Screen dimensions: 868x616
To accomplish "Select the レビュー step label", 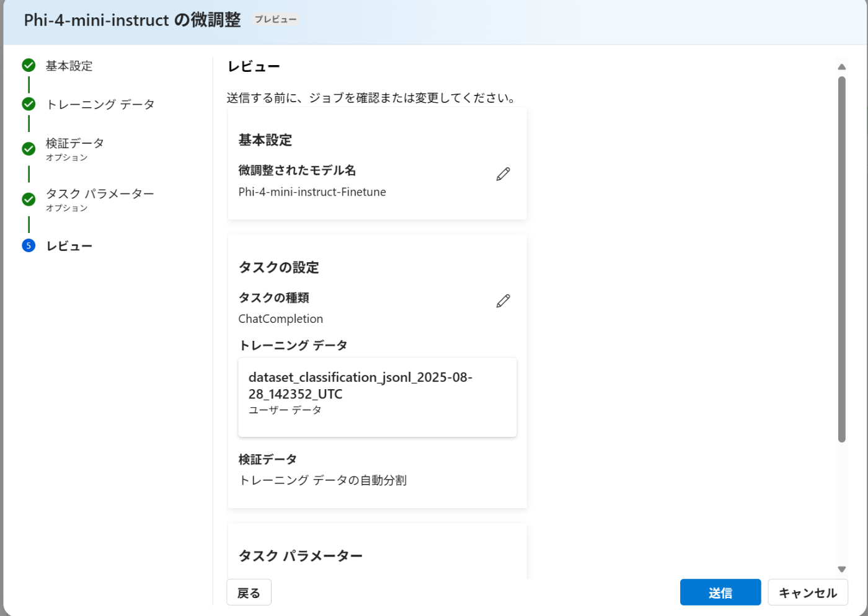I will click(x=69, y=246).
